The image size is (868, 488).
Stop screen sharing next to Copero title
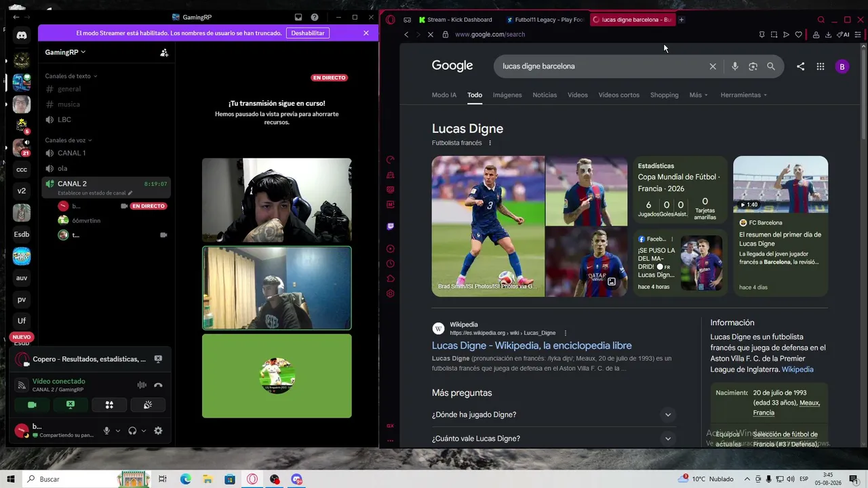[158, 359]
